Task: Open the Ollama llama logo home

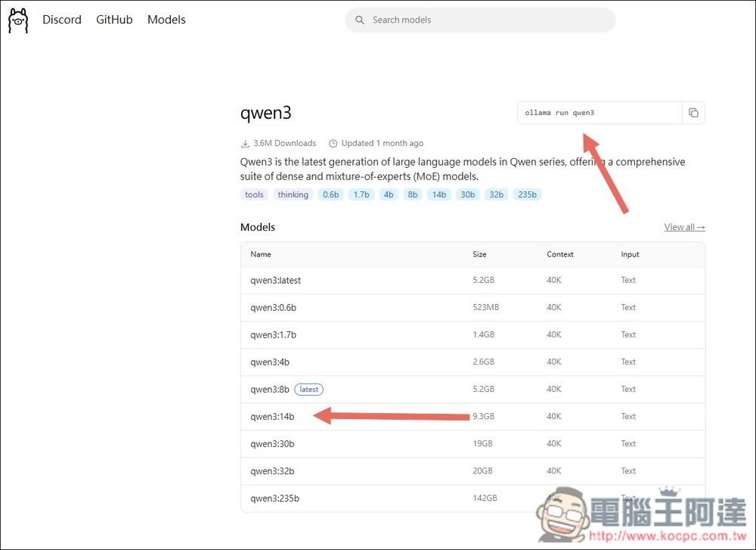Action: click(18, 20)
